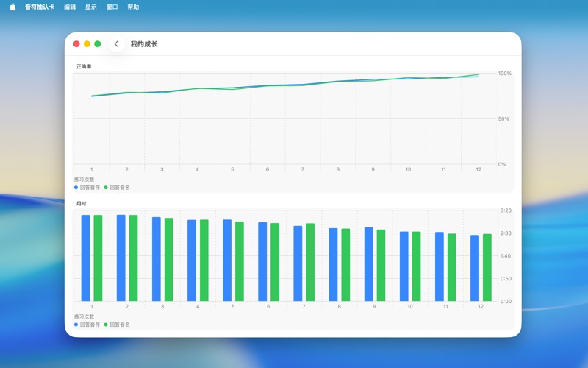This screenshot has height=368, width=588.
Task: Select the green bar for practice 12
Action: coord(487,267)
